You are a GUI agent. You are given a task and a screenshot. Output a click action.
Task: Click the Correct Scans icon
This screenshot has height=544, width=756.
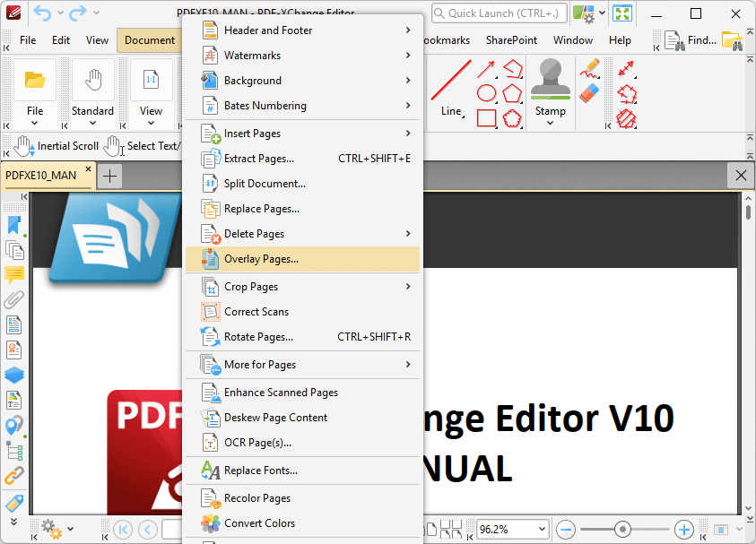click(x=210, y=312)
